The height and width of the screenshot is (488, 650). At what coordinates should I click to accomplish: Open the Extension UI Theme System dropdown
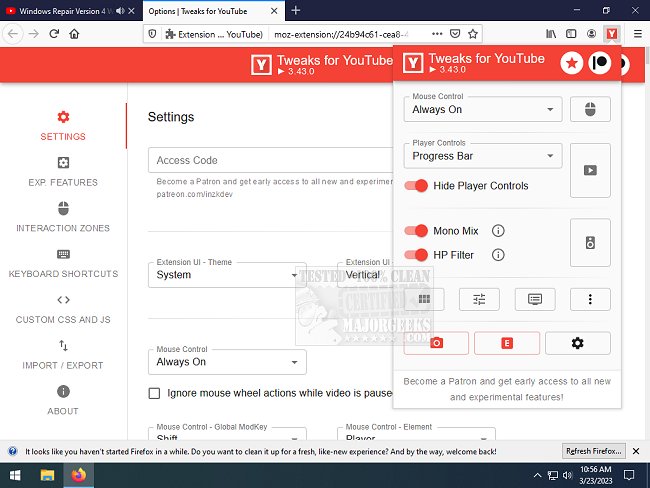(x=227, y=275)
